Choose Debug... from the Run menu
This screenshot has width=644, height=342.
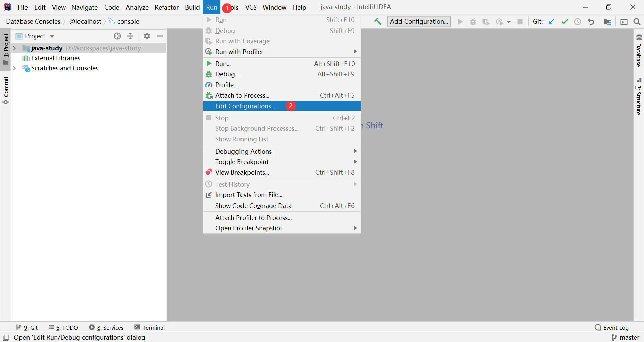pyautogui.click(x=282, y=74)
